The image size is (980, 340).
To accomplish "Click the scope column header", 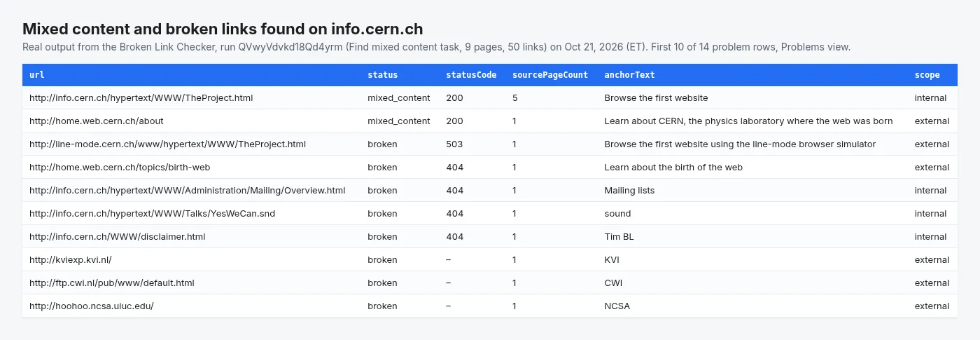I will pyautogui.click(x=927, y=75).
